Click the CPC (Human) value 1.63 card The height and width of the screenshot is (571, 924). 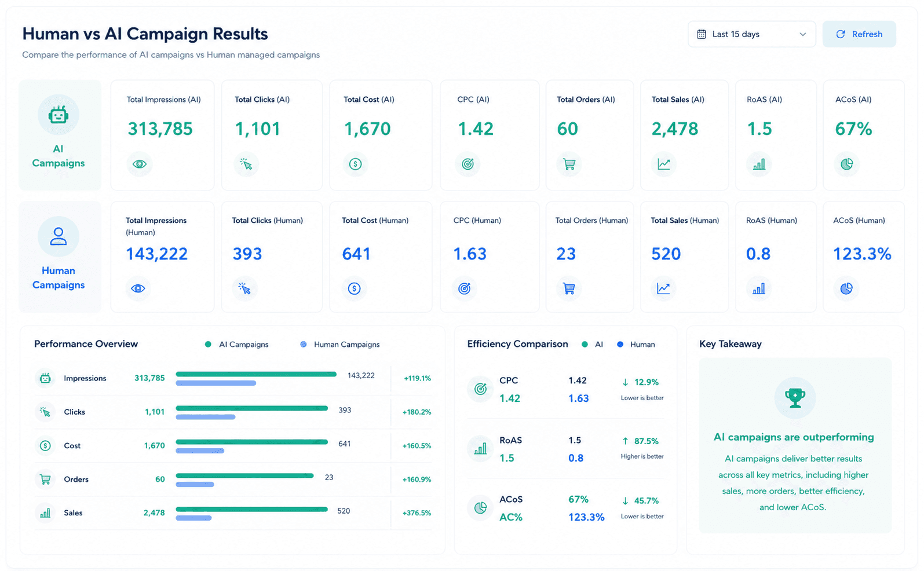point(490,257)
